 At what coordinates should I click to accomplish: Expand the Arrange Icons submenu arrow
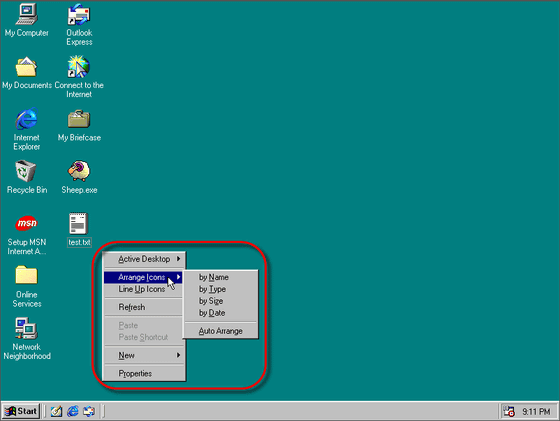178,277
